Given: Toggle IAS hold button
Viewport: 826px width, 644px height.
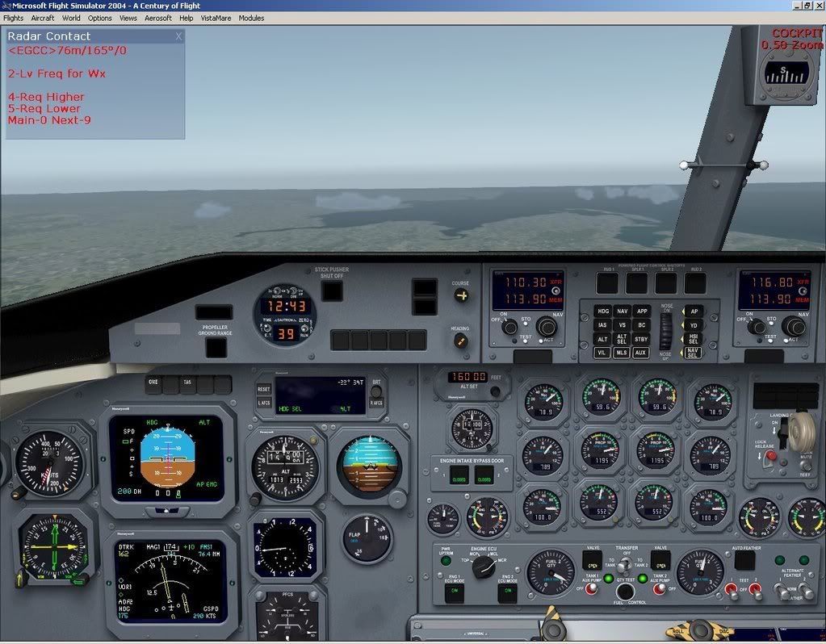Looking at the screenshot, I should (x=602, y=325).
